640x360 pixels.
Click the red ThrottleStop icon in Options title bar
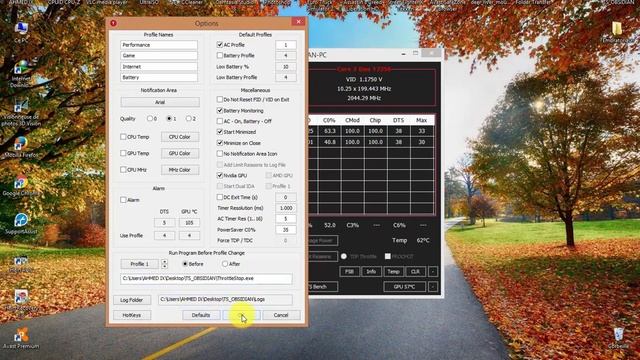(x=113, y=23)
